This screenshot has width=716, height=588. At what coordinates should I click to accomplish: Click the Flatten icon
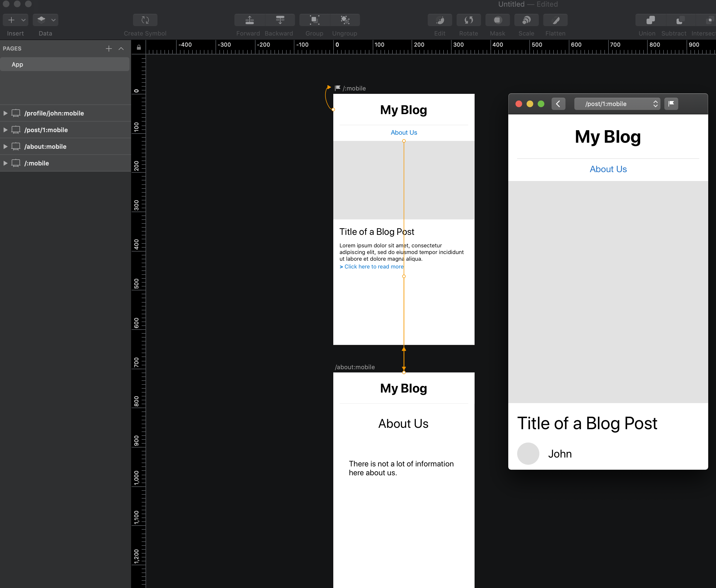pos(555,20)
